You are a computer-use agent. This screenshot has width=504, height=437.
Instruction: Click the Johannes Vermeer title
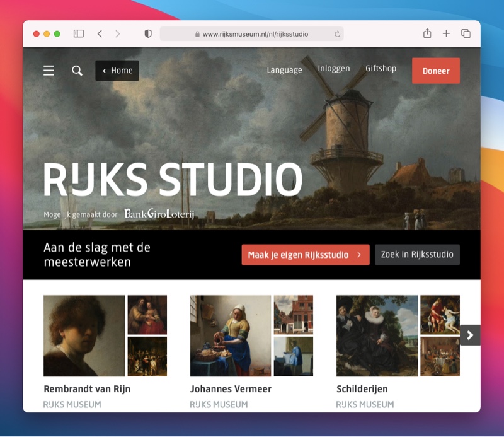tap(231, 389)
